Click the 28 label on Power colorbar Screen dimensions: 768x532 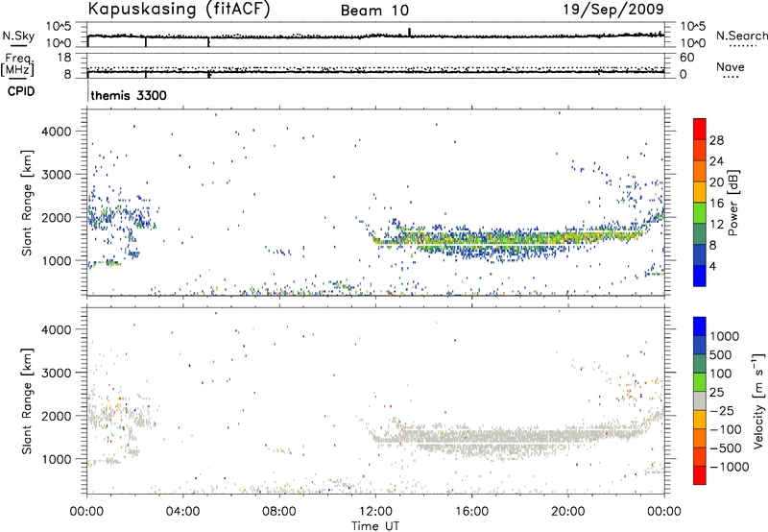click(x=716, y=140)
